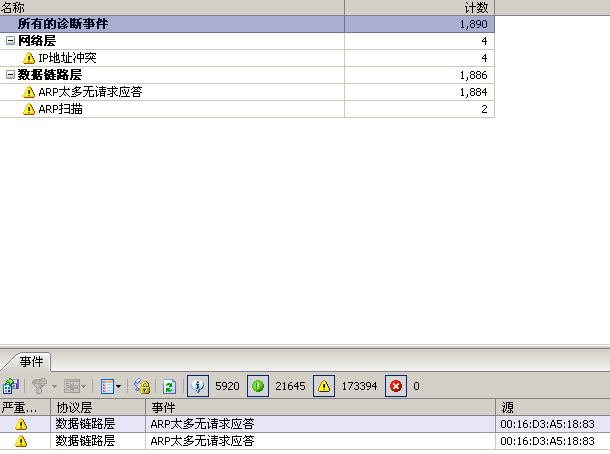Collapse the 数据链路层 tree node
Image resolution: width=610 pixels, height=454 pixels.
click(x=11, y=75)
